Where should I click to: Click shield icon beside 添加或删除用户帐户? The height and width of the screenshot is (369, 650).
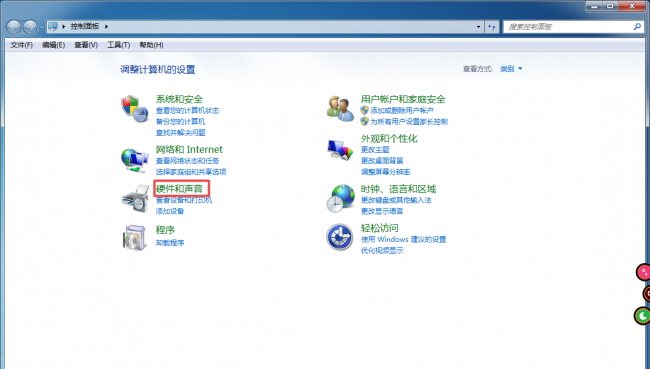click(364, 110)
